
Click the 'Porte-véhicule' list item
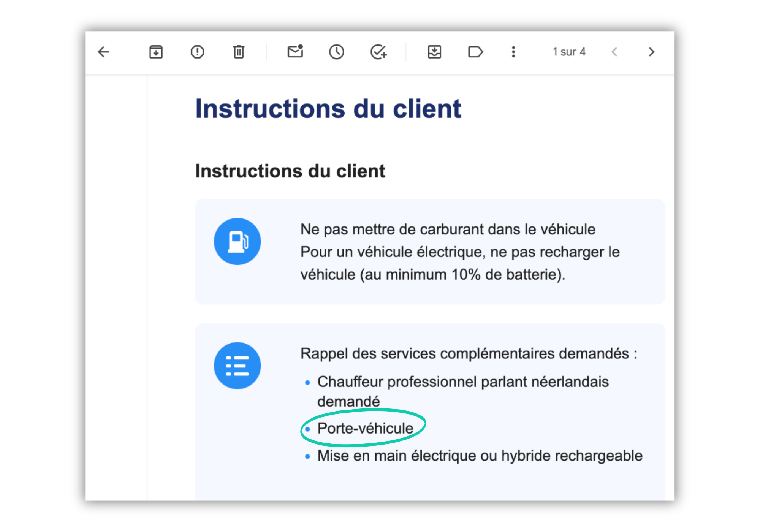[x=365, y=428]
